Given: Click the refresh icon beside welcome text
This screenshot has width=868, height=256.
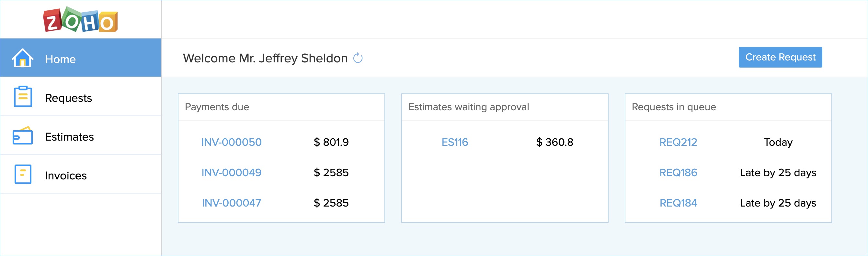Looking at the screenshot, I should tap(358, 58).
